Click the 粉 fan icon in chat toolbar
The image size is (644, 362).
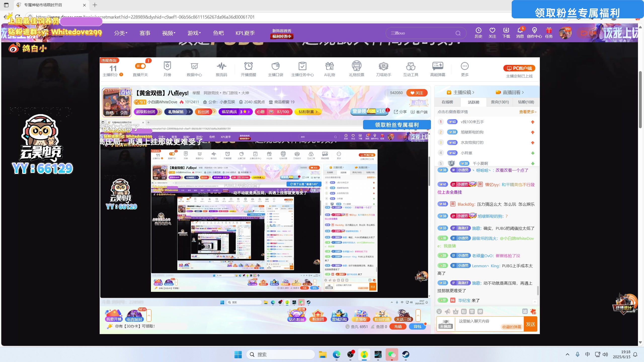[464, 311]
